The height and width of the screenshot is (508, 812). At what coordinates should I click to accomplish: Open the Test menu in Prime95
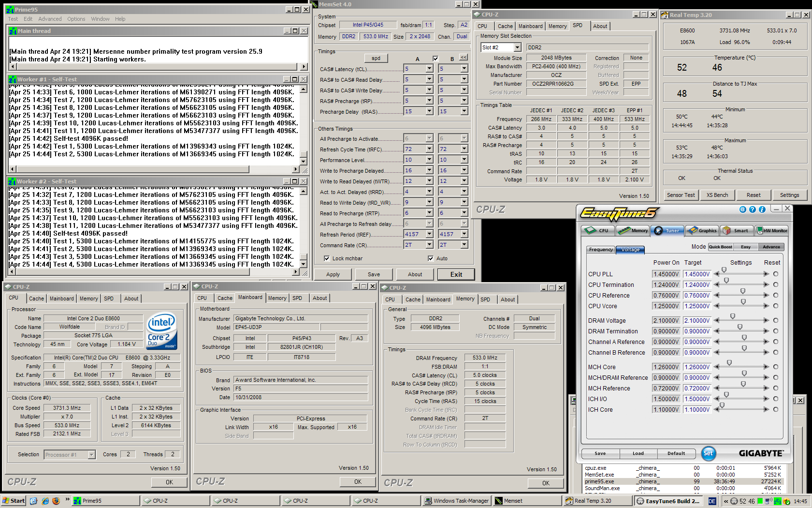pyautogui.click(x=13, y=19)
